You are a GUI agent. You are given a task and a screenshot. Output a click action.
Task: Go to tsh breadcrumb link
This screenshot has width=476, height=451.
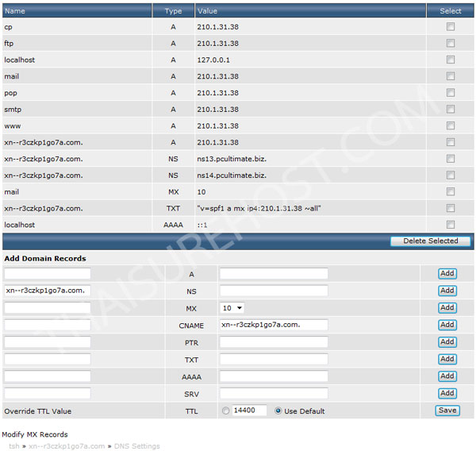[14, 446]
